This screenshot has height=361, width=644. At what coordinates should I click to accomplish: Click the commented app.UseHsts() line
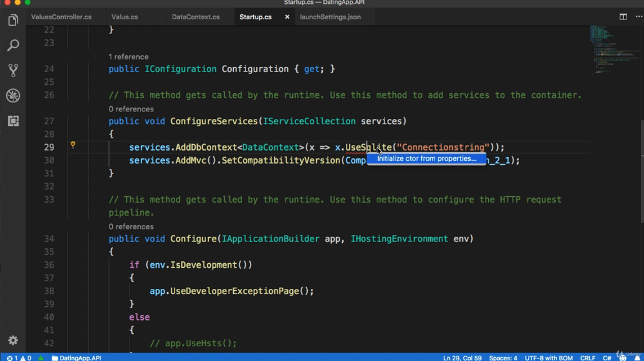193,343
